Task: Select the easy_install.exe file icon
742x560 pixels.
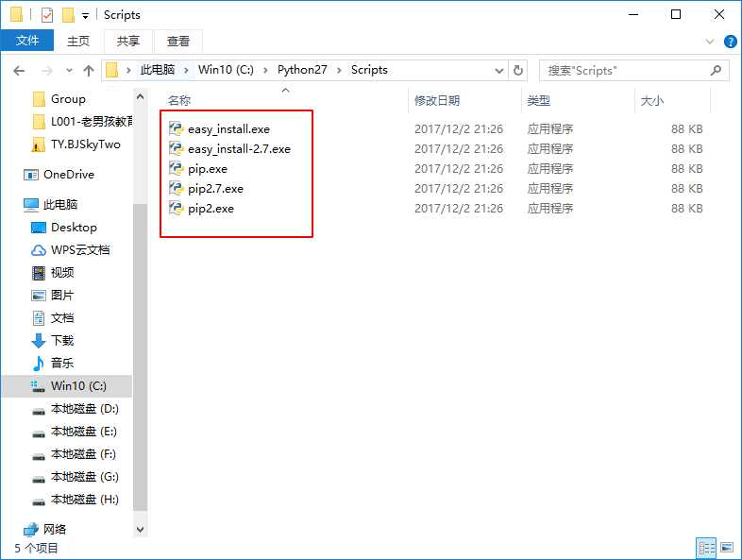Action: pos(176,128)
